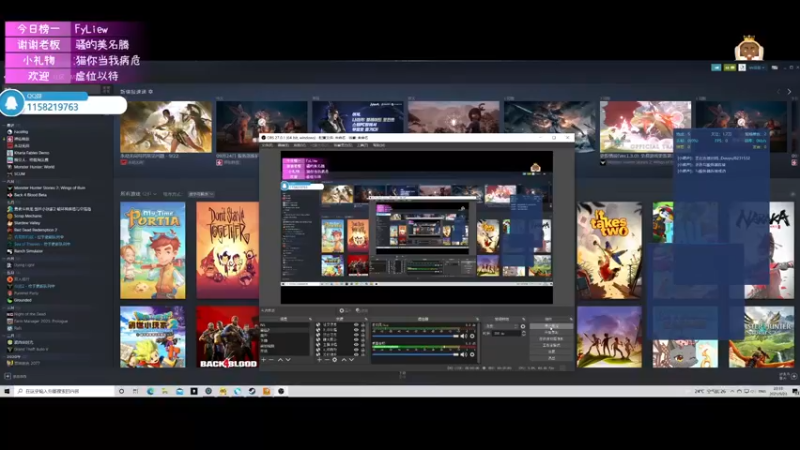Image resolution: width=800 pixels, height=450 pixels.
Task: Open transition properties gear in OBS transitions dock
Action: 522,327
